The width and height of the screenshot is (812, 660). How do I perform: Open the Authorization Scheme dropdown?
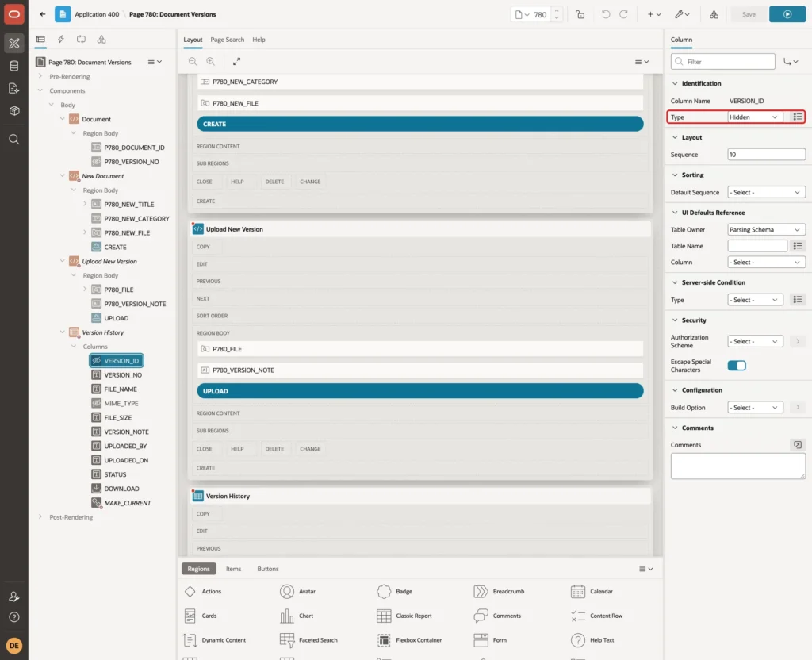point(755,341)
